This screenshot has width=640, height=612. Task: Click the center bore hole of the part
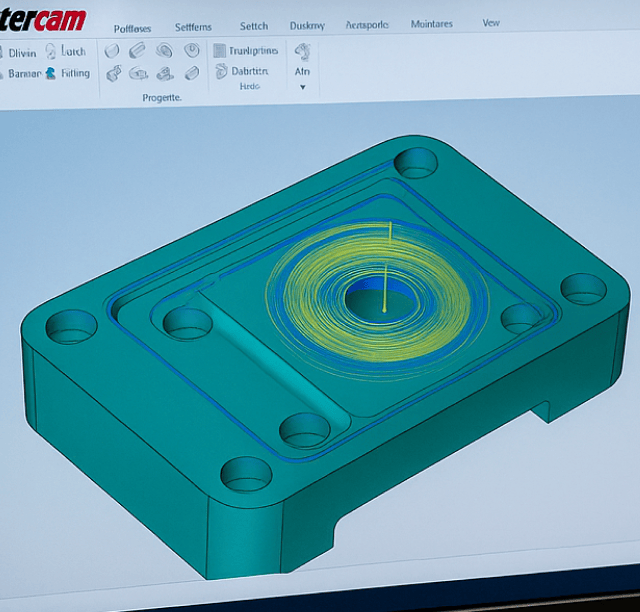click(372, 298)
